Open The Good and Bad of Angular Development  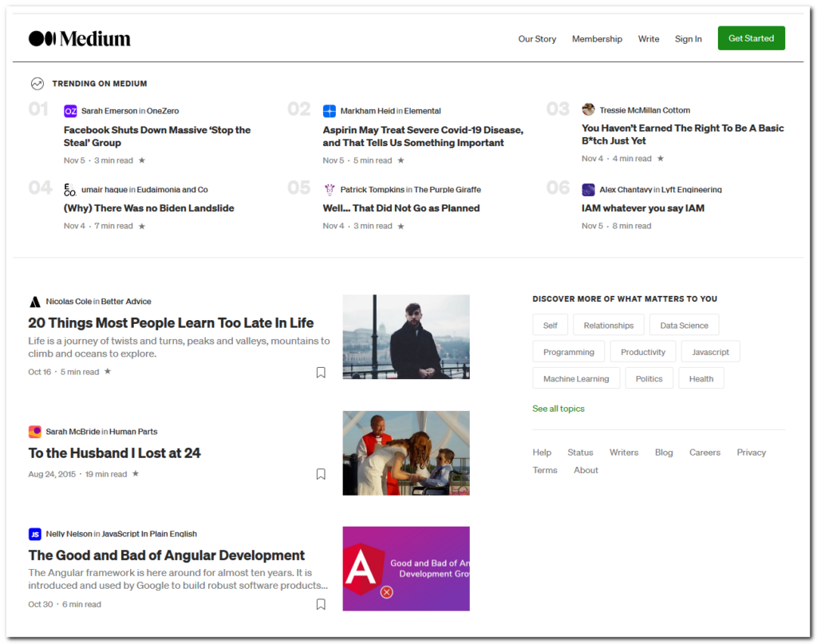tap(167, 555)
